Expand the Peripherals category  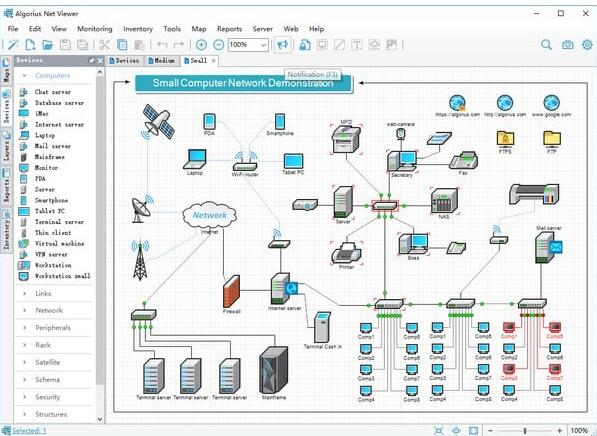point(53,327)
